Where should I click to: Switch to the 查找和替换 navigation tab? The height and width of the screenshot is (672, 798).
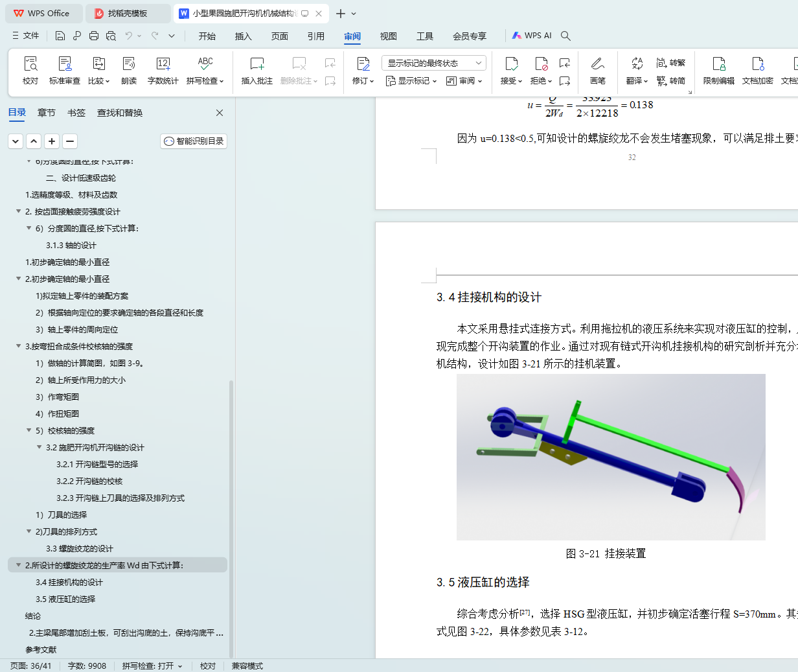click(120, 113)
